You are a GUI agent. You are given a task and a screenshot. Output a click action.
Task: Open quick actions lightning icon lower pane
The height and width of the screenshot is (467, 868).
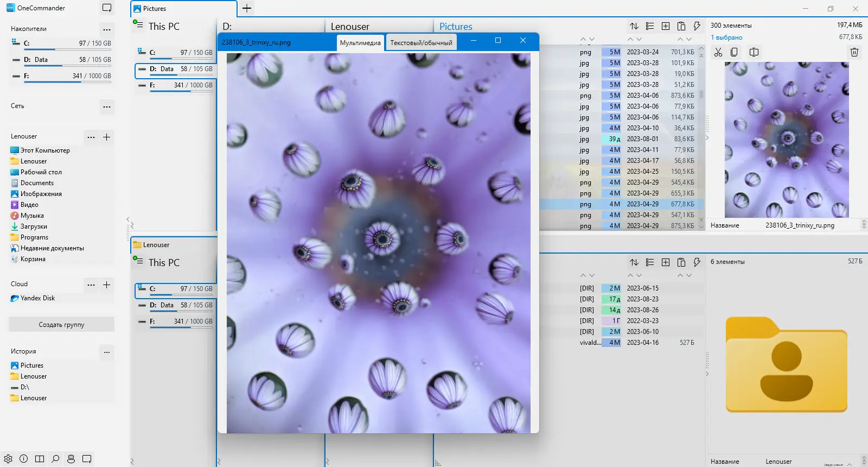coord(697,262)
